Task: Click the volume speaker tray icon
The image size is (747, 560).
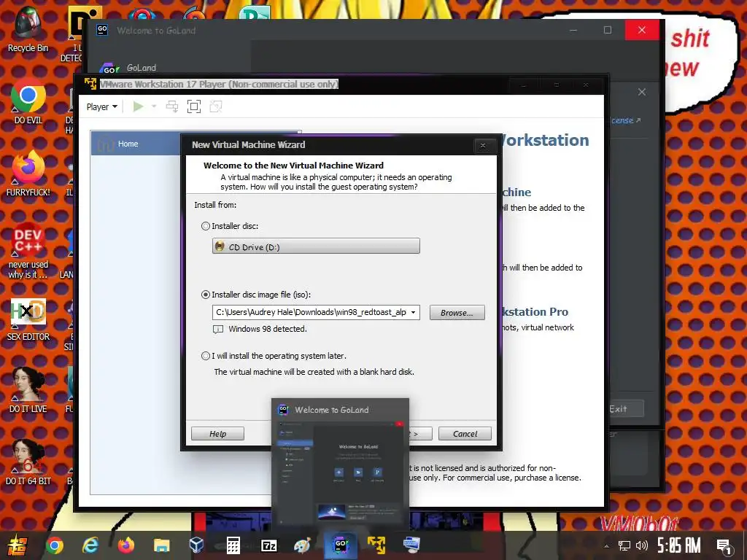Action: pos(642,546)
